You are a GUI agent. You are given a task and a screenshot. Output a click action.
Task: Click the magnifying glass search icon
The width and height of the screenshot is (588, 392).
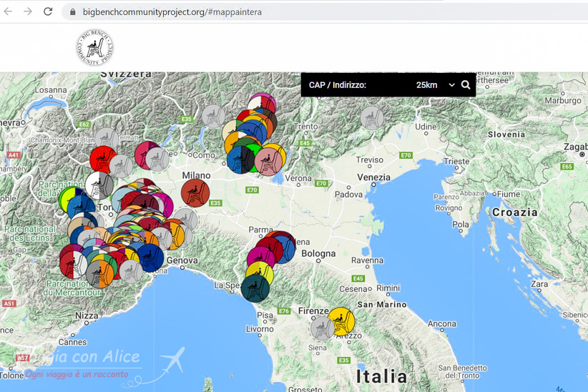coord(466,85)
